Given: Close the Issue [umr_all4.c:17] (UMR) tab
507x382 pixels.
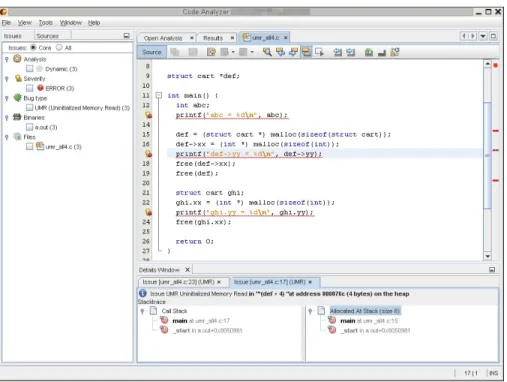Looking at the screenshot, I should (310, 282).
